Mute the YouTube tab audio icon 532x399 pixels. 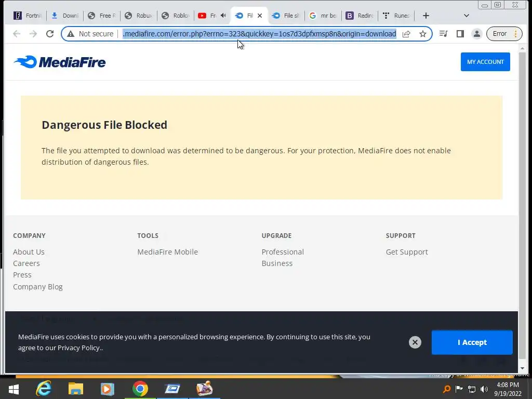[223, 15]
